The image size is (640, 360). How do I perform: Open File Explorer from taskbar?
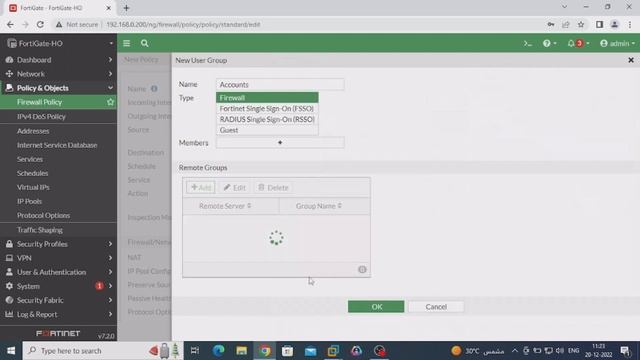coord(241,351)
